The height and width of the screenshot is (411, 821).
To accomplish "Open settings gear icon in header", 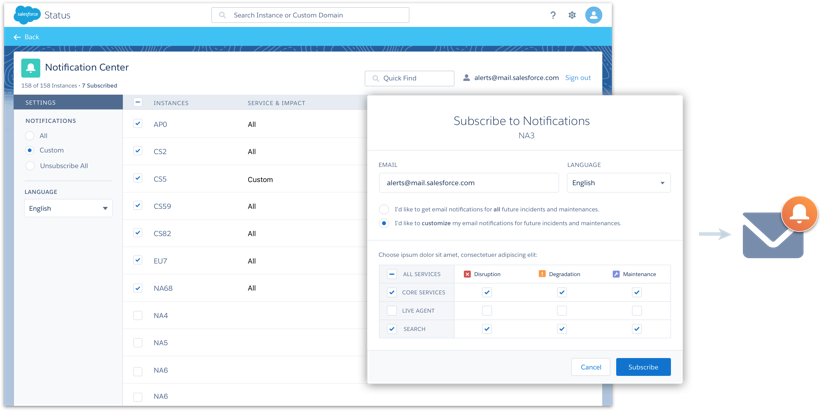I will pyautogui.click(x=572, y=15).
